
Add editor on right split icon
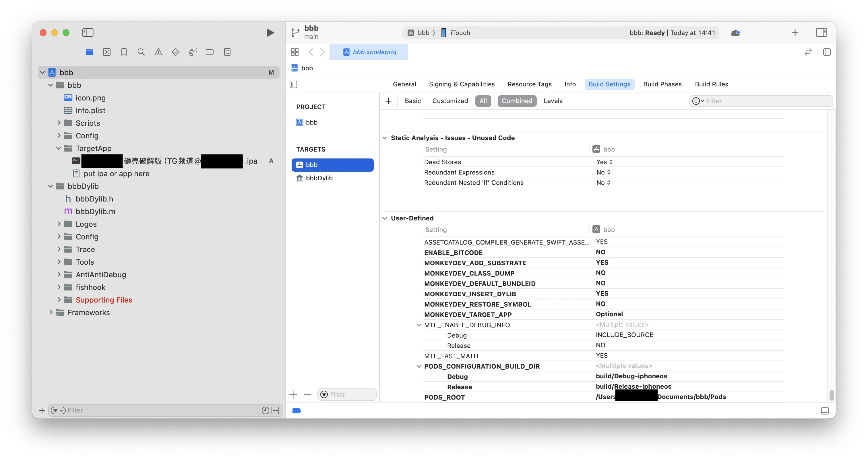827,52
